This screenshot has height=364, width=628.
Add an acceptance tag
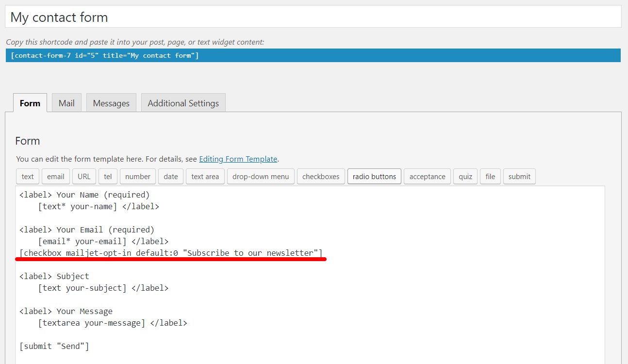pos(427,177)
